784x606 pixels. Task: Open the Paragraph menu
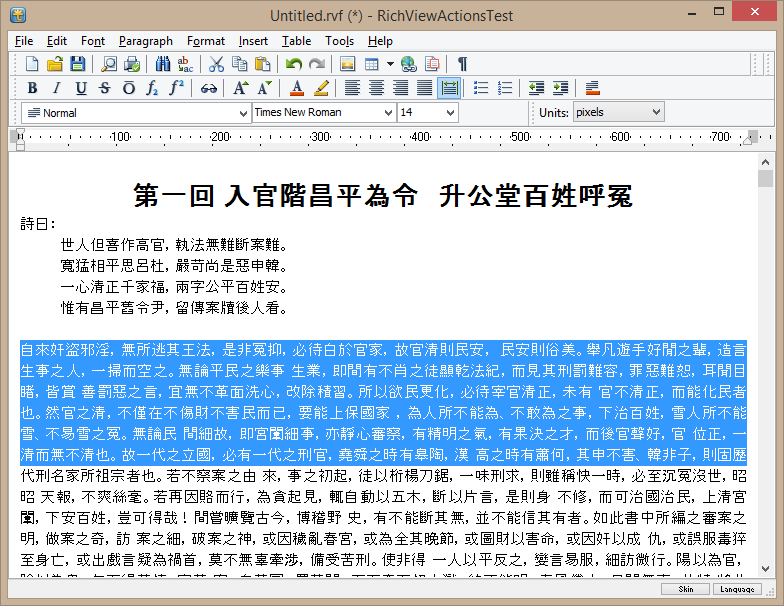(145, 41)
